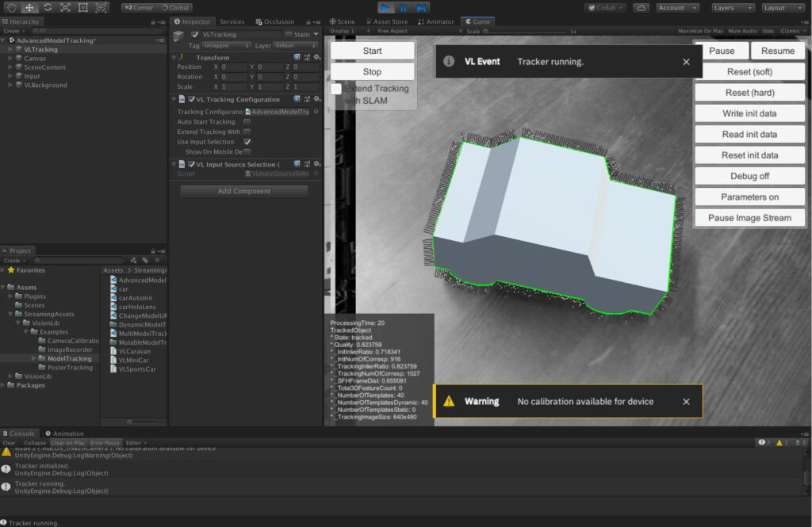Image resolution: width=812 pixels, height=527 pixels.
Task: Open the Animation tab near Console
Action: click(x=64, y=433)
